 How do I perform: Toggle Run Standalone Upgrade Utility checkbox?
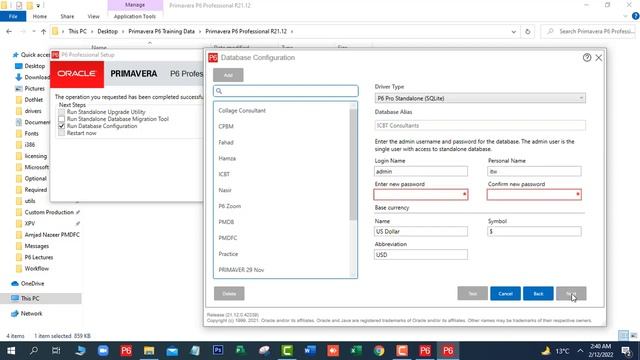click(62, 112)
